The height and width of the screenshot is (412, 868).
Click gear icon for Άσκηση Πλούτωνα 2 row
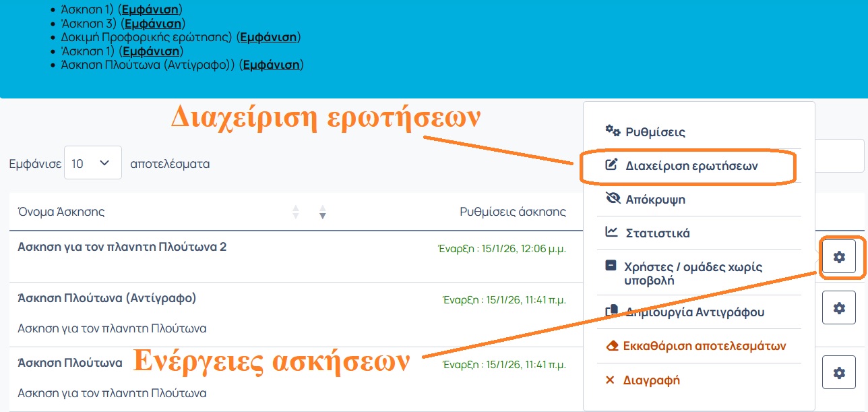point(838,256)
